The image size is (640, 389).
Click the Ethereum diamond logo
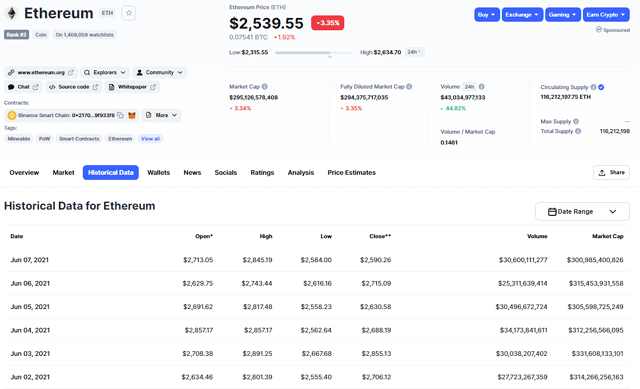tap(11, 13)
